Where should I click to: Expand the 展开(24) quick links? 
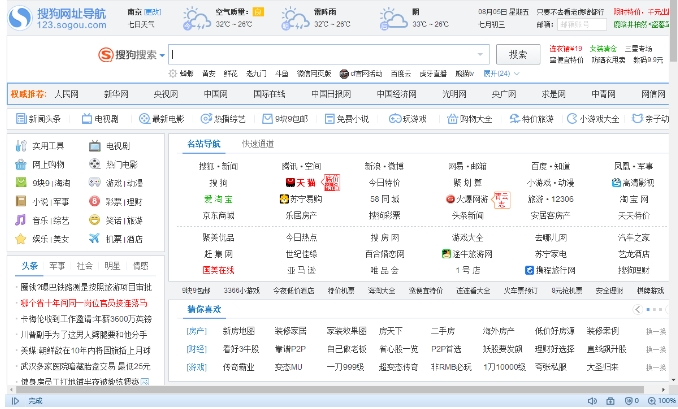click(x=501, y=73)
